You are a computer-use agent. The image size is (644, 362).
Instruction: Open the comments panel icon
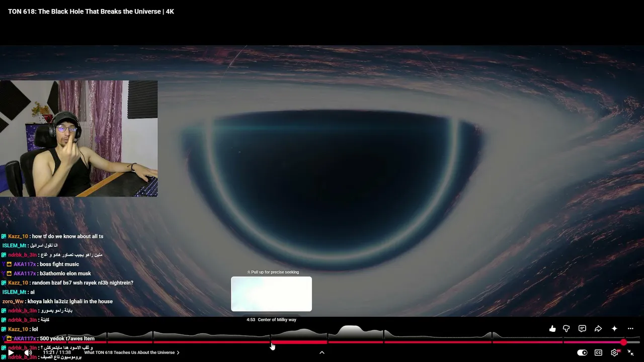(x=582, y=329)
